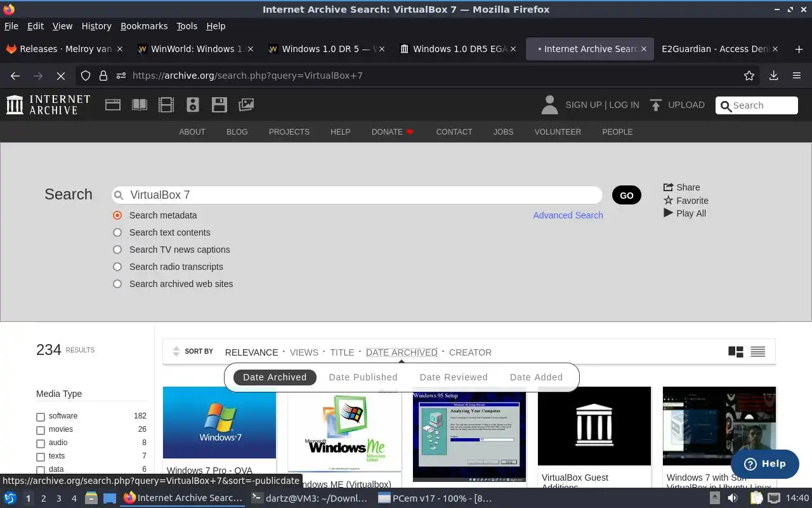812x508 pixels.
Task: Switch to E2Guardian Access Denied tab
Action: tap(720, 49)
